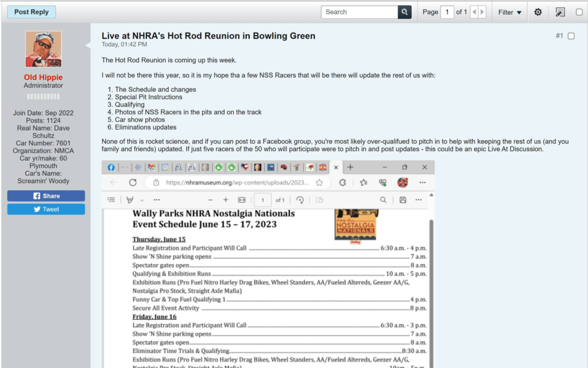Viewport: 588px width, 368px height.
Task: Focus the Search input field
Action: pos(359,12)
